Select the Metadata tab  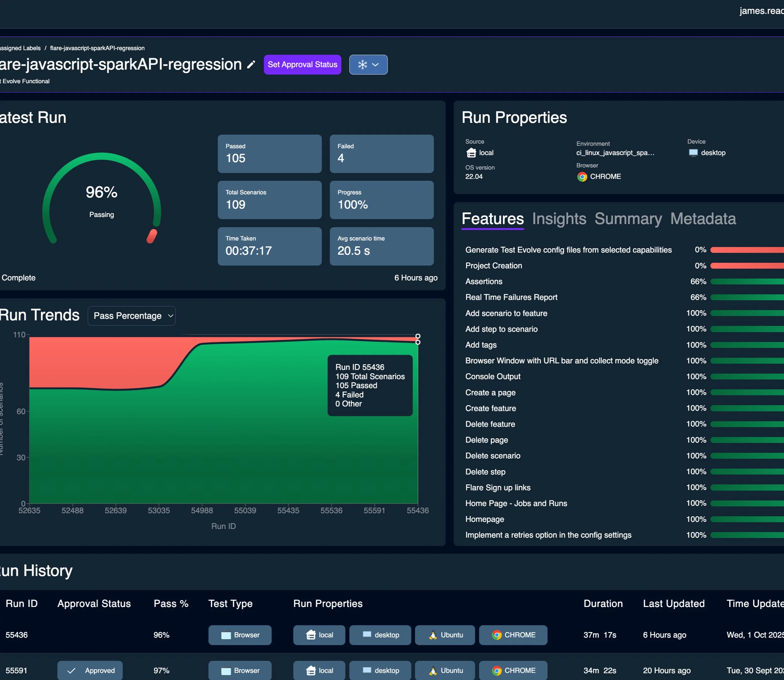[702, 219]
